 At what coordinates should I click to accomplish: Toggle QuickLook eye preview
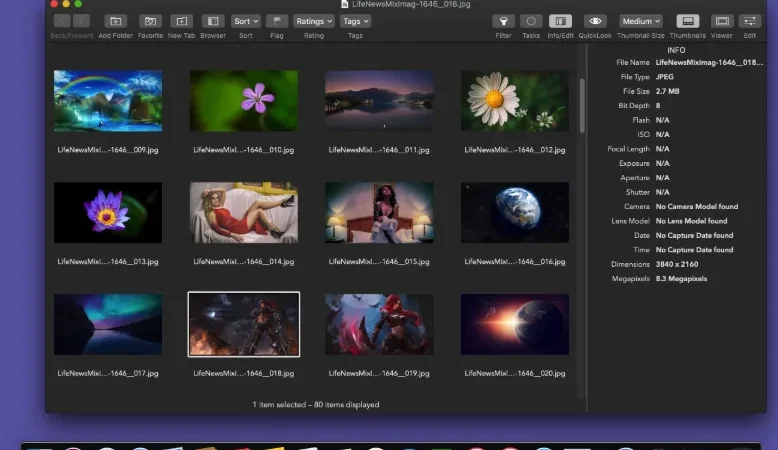click(x=595, y=21)
